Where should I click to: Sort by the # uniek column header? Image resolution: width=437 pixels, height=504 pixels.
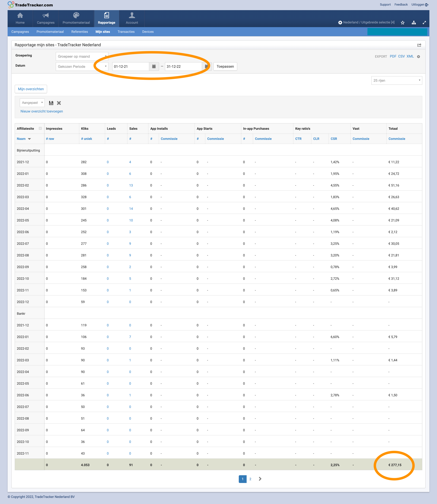tap(87, 139)
